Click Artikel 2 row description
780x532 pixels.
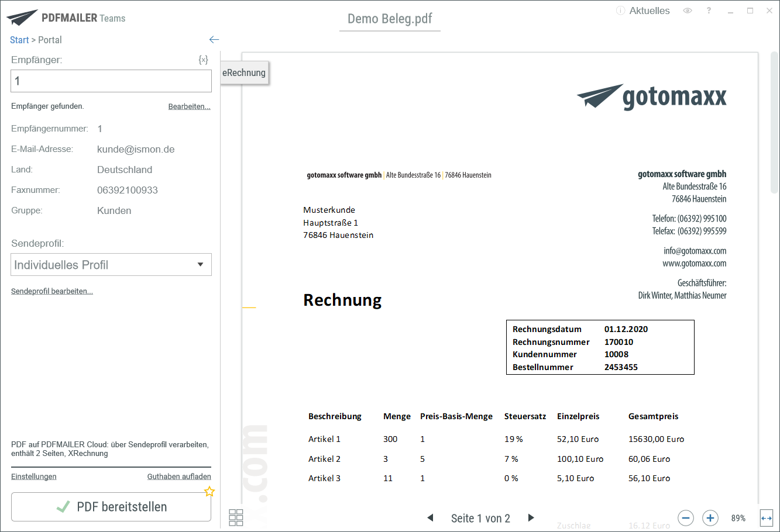pos(324,459)
